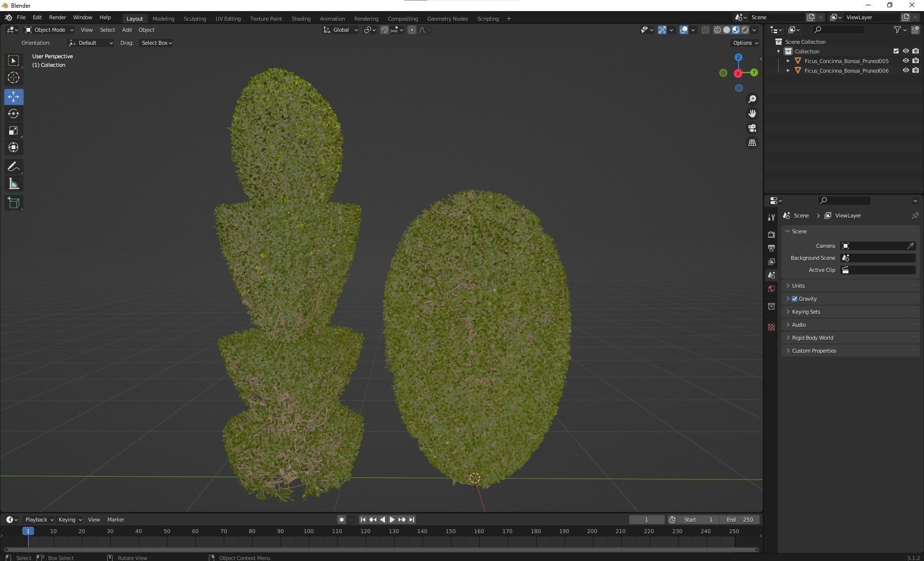Choose the Measure ruler tool

click(x=13, y=184)
